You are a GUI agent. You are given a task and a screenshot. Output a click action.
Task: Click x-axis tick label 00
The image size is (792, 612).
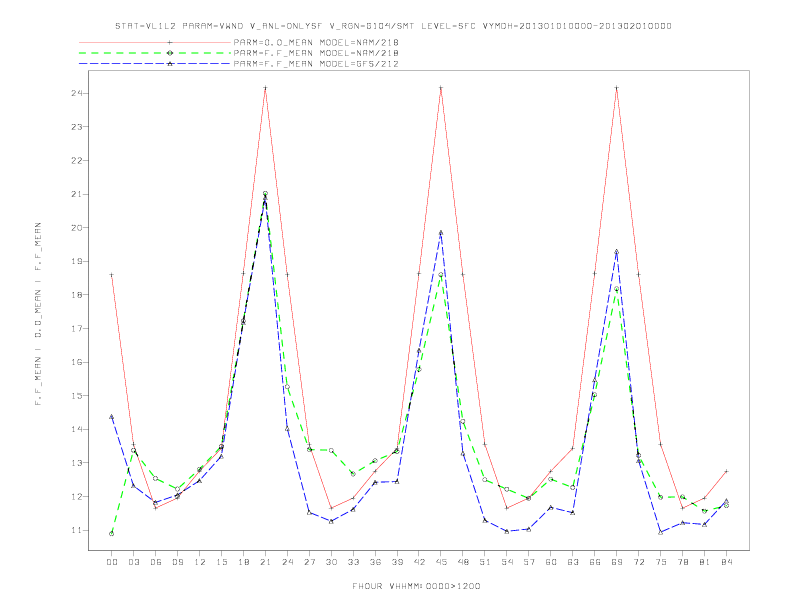112,562
